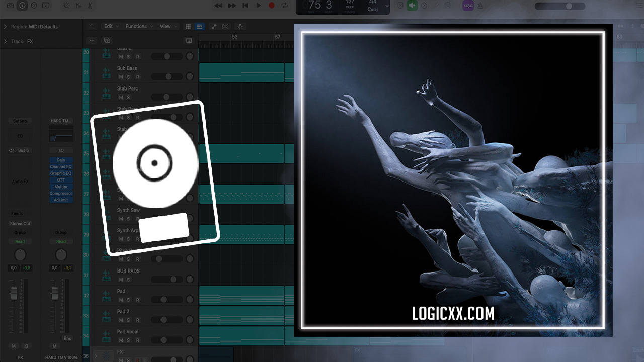Open the Compressor plugin slot
The image size is (644, 362).
(61, 193)
